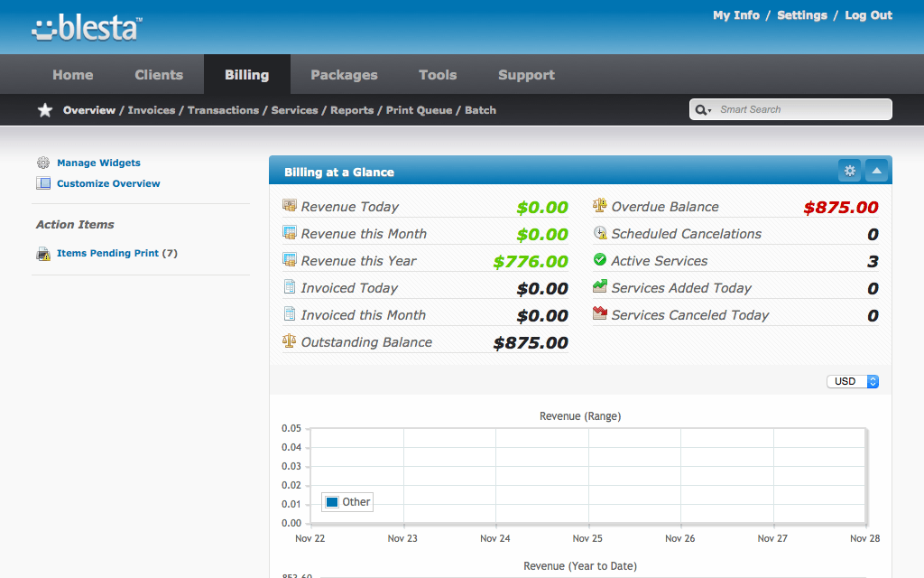
Task: Click the Scheduled Cancelations clock icon
Action: (x=600, y=233)
